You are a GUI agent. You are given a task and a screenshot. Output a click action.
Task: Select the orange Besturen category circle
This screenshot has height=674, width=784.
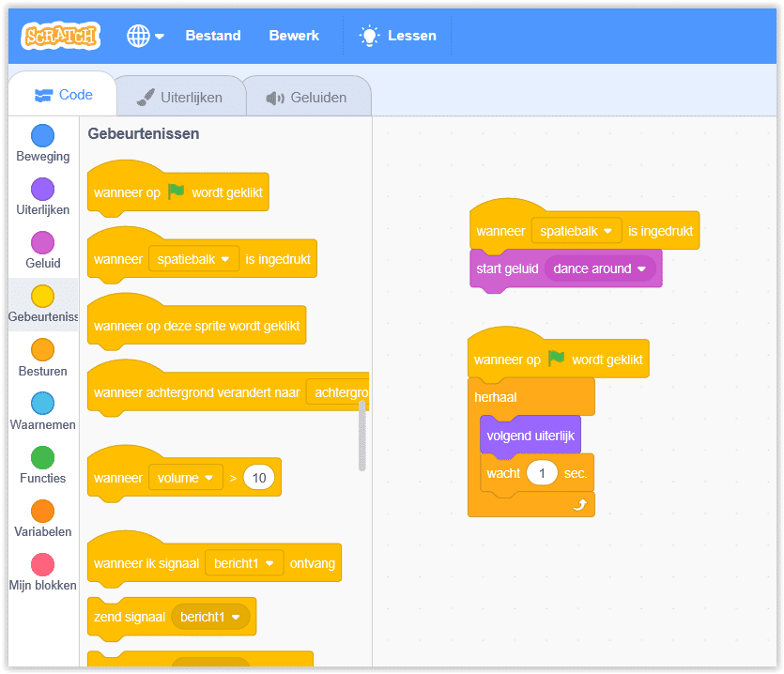tap(42, 350)
